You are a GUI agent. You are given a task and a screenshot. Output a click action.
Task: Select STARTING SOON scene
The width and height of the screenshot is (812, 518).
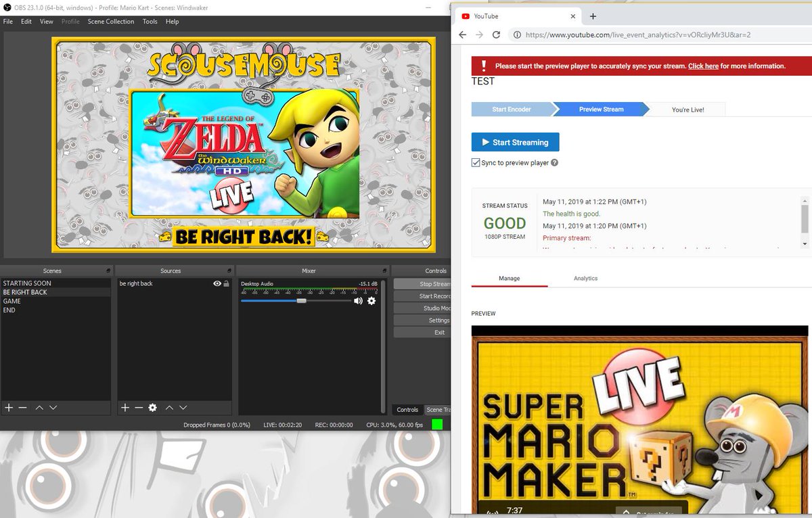click(55, 283)
